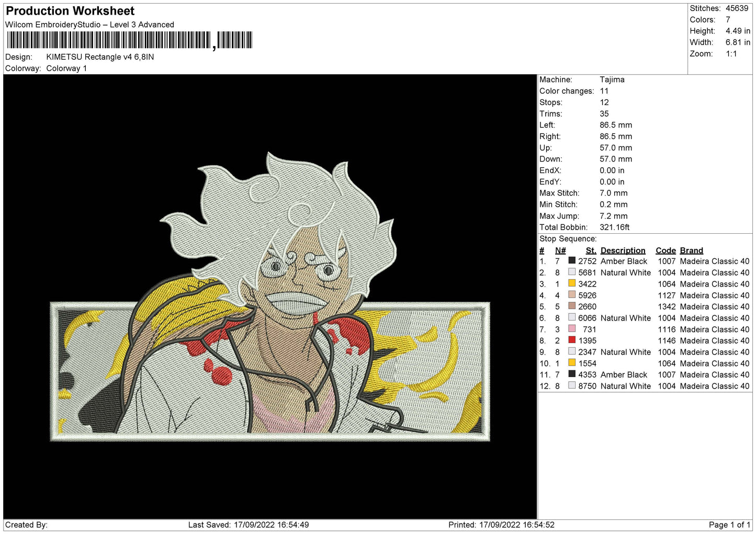Click the Brand column header
The height and width of the screenshot is (534, 756).
[691, 251]
